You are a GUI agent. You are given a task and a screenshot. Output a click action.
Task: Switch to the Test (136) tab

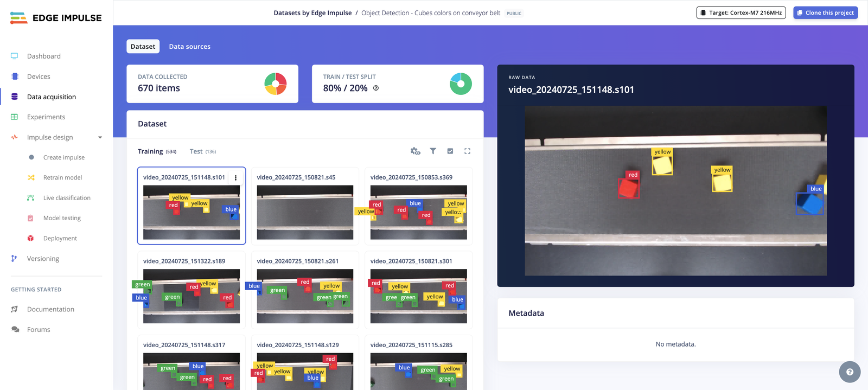(x=203, y=151)
